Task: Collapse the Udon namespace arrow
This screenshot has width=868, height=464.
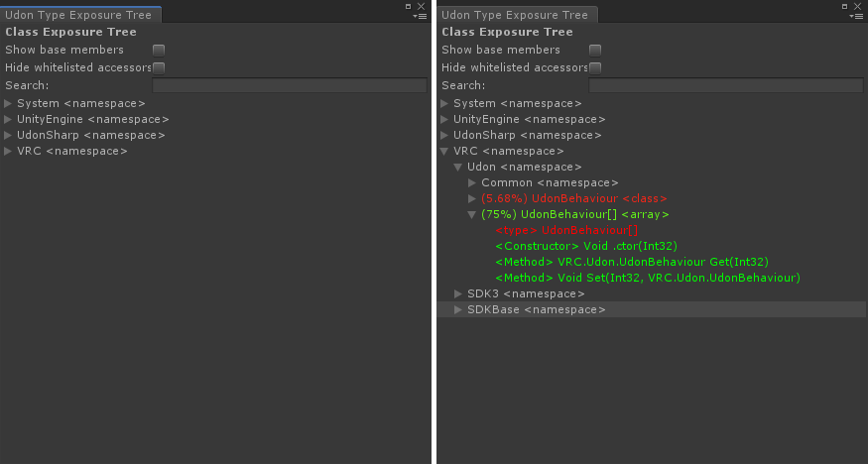Action: click(x=458, y=167)
